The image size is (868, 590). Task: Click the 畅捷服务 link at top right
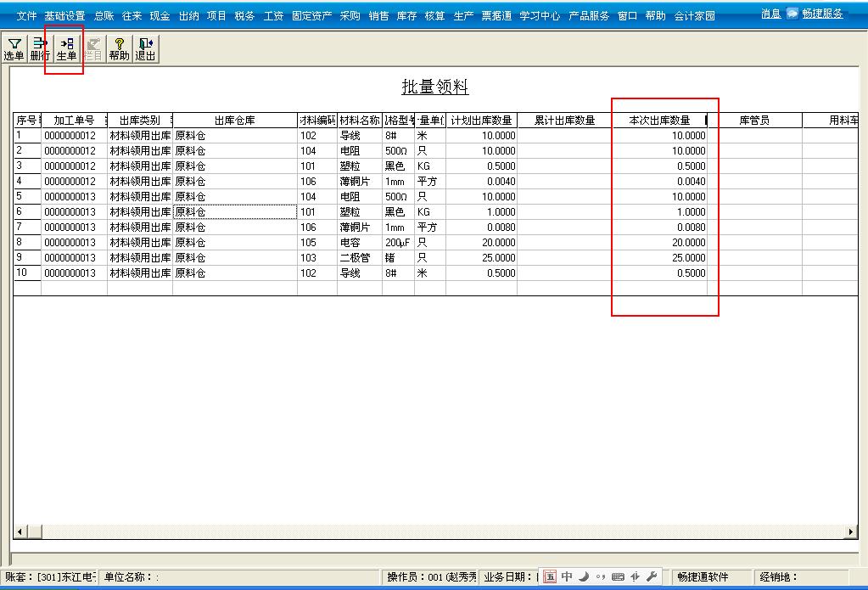point(823,13)
